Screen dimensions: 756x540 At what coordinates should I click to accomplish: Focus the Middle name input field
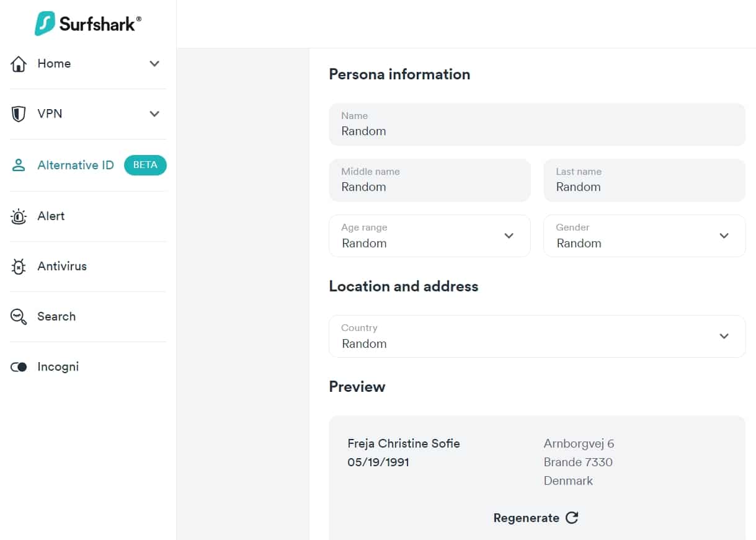pyautogui.click(x=430, y=180)
